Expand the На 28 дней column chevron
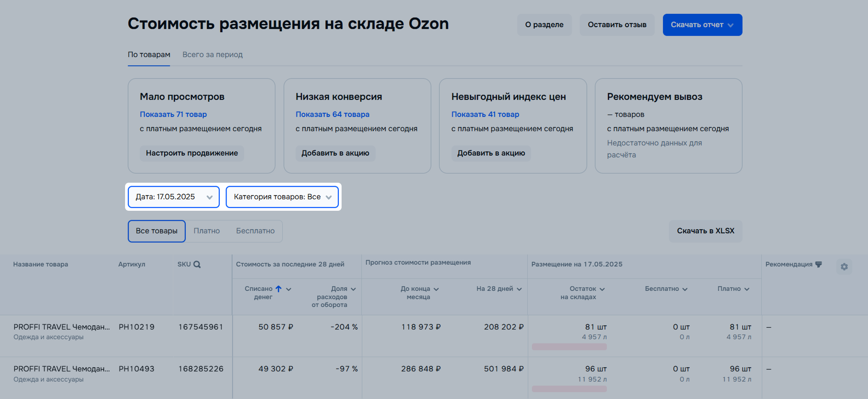Image resolution: width=868 pixels, height=399 pixels. pyautogui.click(x=519, y=289)
